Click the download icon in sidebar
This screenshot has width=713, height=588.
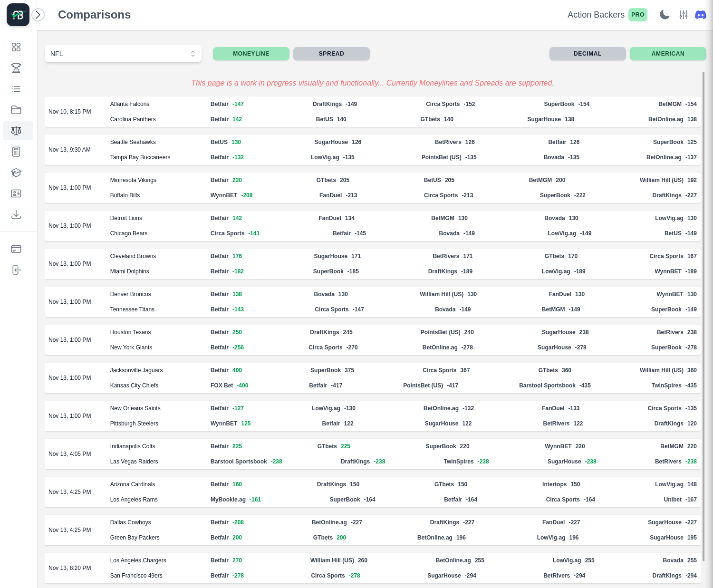[x=16, y=214]
